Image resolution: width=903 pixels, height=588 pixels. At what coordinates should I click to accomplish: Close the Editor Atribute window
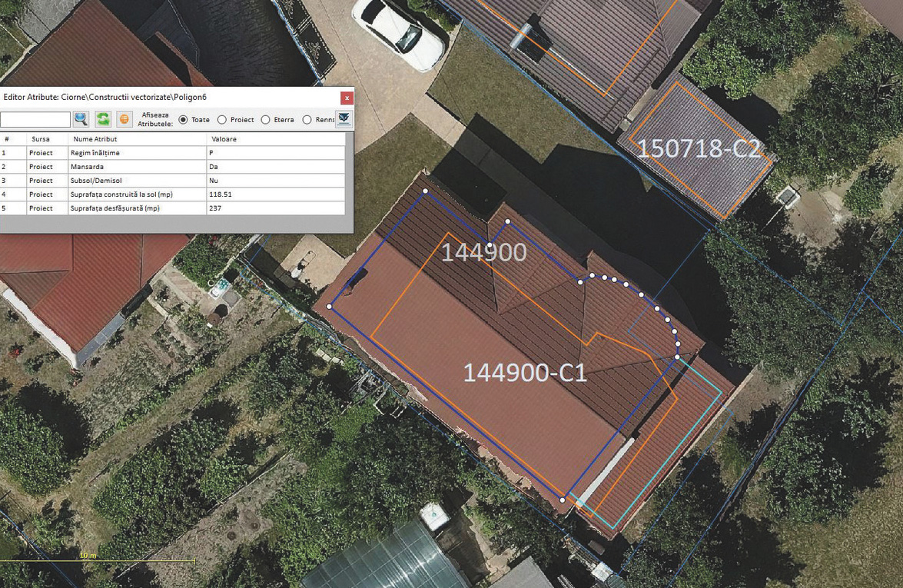click(x=347, y=98)
